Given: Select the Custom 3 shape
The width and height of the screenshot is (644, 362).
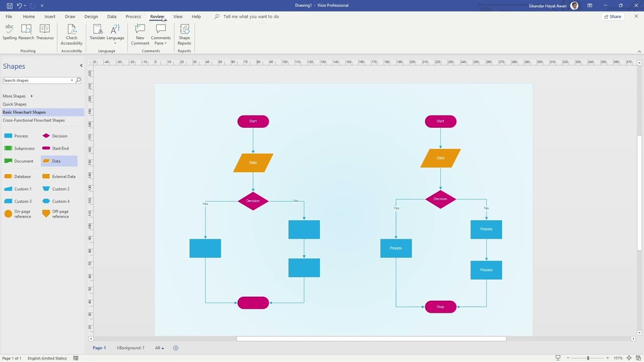Looking at the screenshot, I should [18, 201].
